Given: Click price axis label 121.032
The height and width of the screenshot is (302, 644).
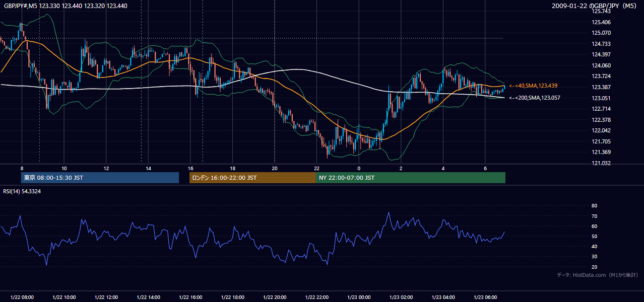Looking at the screenshot, I should point(601,163).
